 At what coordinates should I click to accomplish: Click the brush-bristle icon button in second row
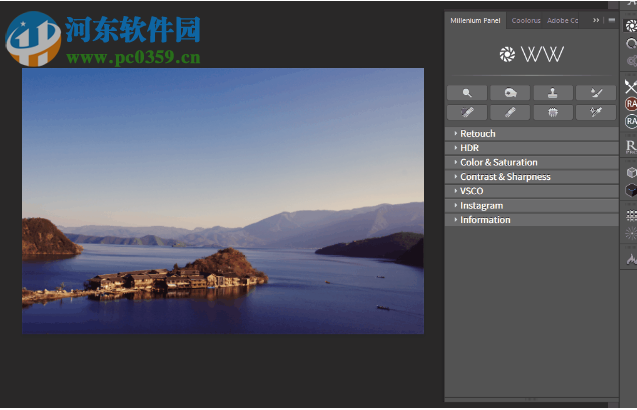(553, 112)
